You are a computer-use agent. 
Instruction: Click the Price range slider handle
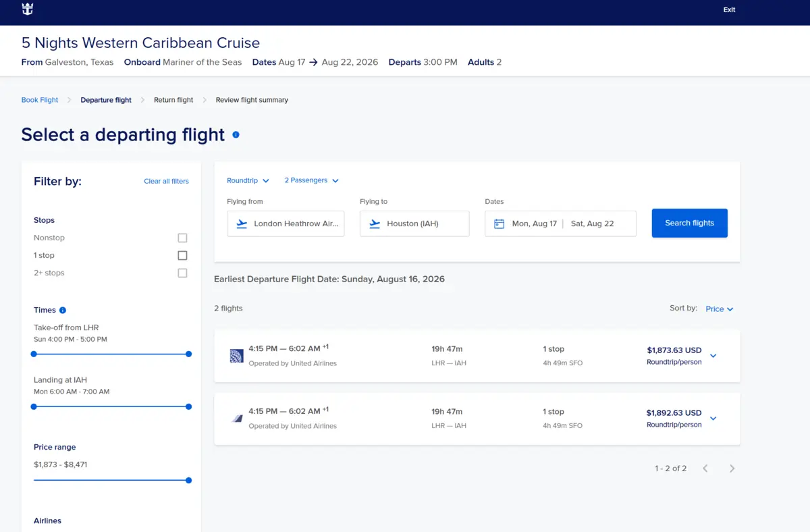click(188, 481)
